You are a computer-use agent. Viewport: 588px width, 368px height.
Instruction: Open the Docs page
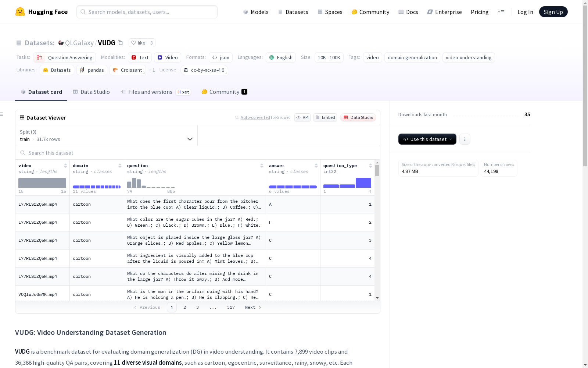(408, 12)
